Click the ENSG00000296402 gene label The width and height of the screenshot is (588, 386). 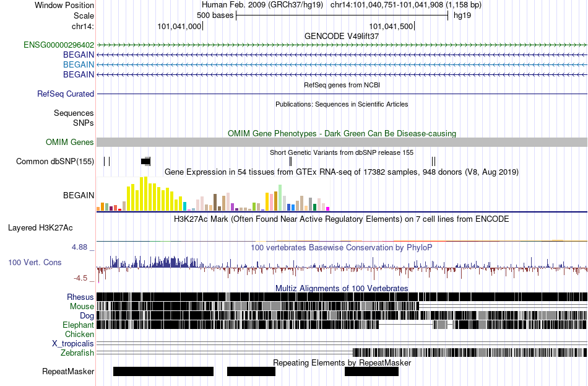[59, 45]
